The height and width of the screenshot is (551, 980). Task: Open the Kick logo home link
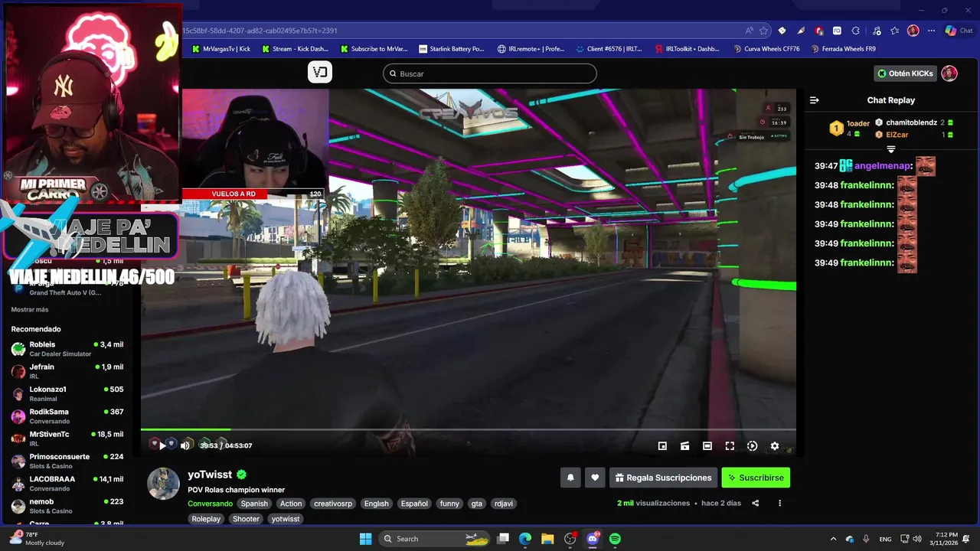[x=320, y=73]
